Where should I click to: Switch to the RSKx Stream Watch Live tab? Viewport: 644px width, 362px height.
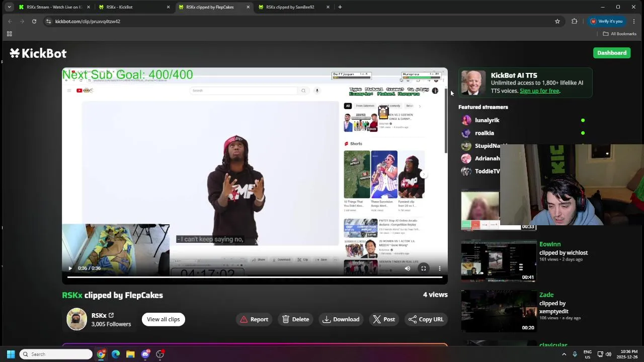point(54,7)
